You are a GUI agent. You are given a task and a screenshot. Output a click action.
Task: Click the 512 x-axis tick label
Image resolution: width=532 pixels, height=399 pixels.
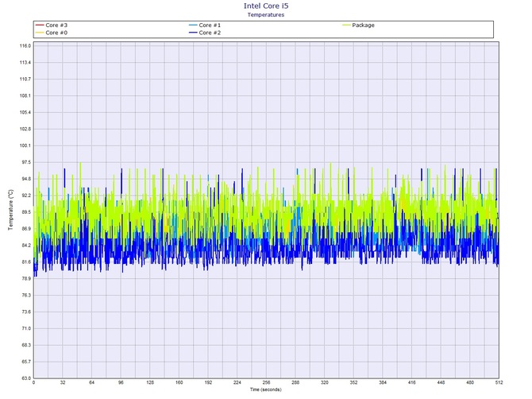[x=499, y=382]
